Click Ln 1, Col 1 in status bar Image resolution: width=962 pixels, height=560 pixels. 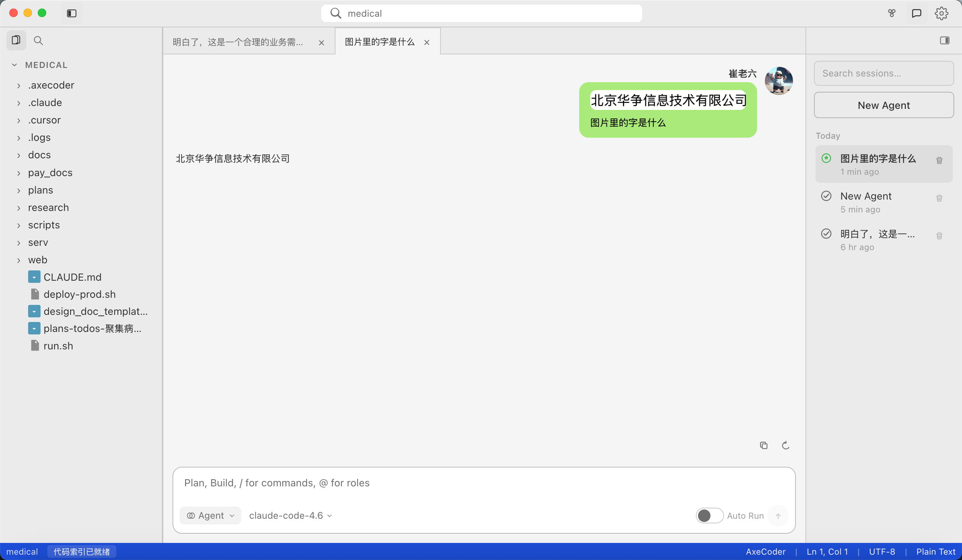click(827, 551)
